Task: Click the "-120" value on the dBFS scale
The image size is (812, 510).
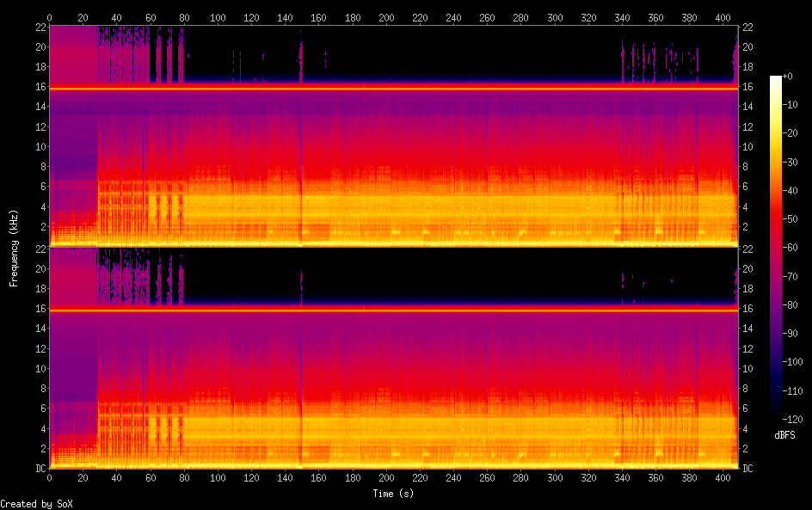Action: click(x=792, y=420)
